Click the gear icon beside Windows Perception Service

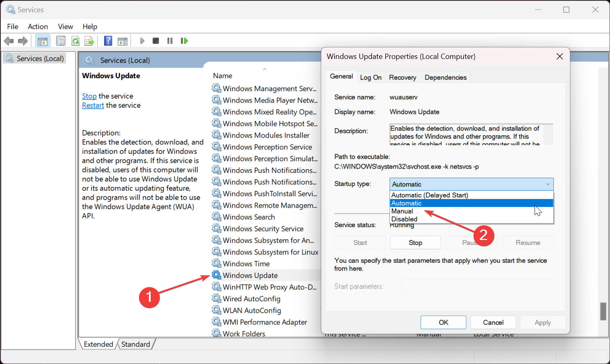point(216,147)
